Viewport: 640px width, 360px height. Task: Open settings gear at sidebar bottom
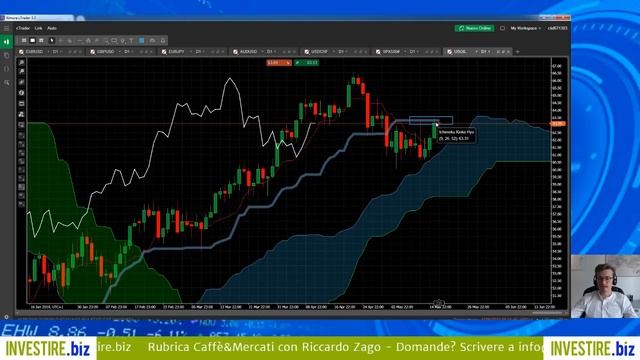(6, 316)
